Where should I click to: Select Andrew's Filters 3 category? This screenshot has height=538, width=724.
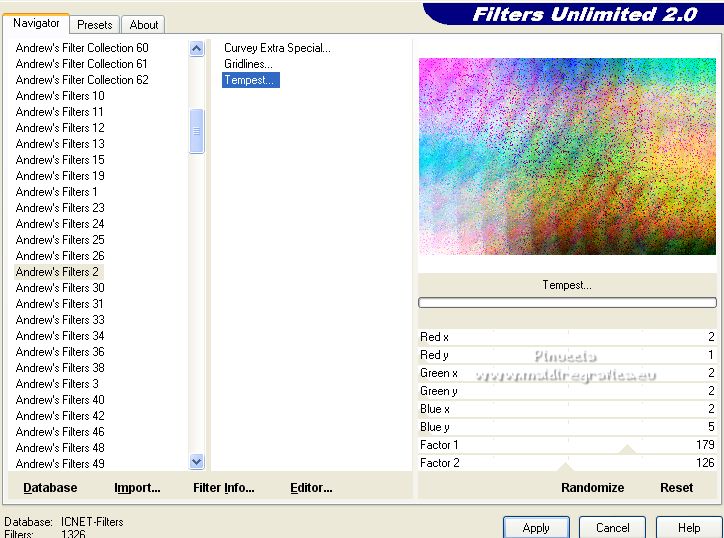point(57,384)
